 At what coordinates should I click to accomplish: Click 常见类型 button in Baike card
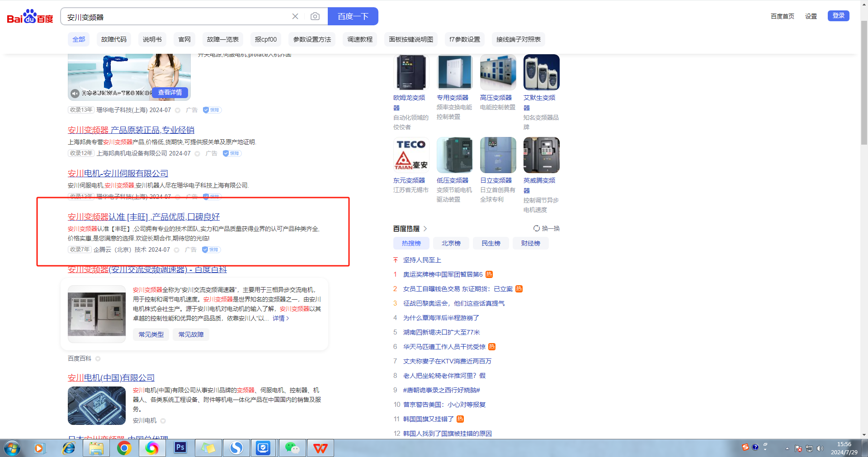151,335
